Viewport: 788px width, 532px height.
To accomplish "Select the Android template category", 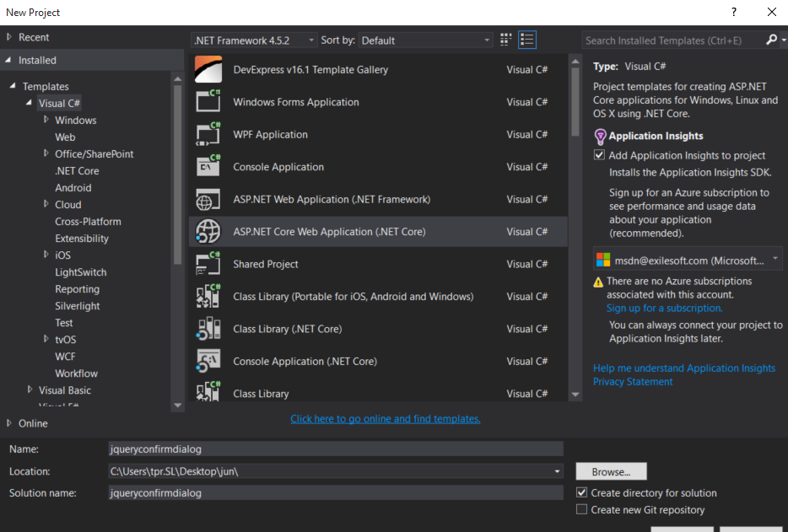I will [73, 187].
